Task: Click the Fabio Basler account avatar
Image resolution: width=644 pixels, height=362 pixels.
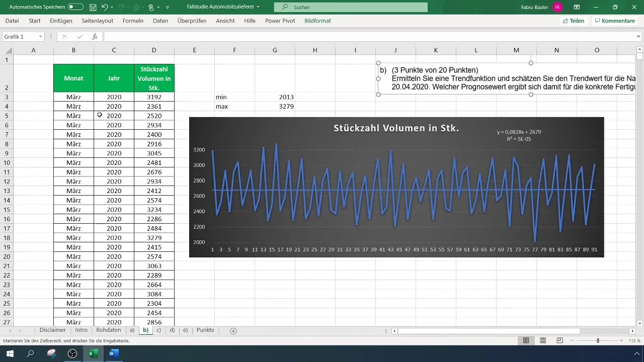Action: [557, 8]
